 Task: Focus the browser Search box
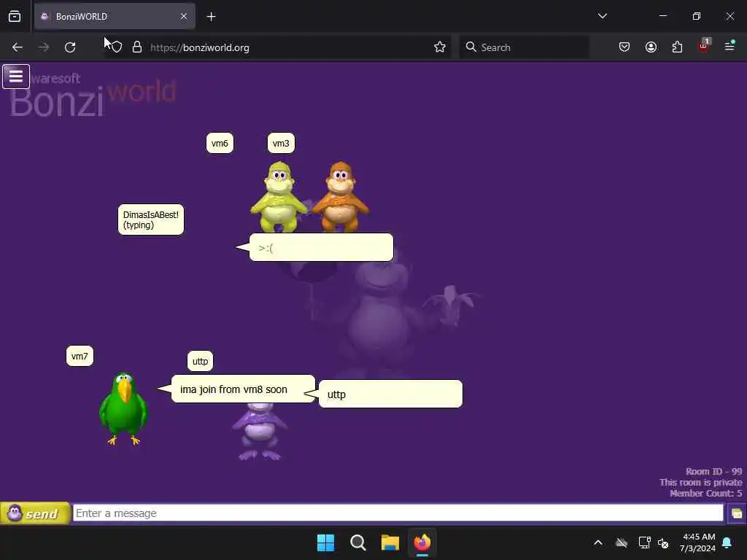524,47
